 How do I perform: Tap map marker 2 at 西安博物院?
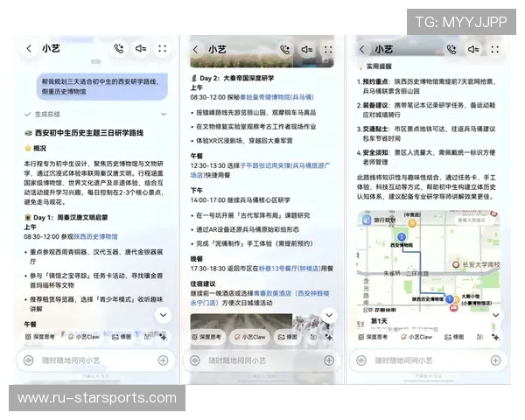(x=402, y=237)
